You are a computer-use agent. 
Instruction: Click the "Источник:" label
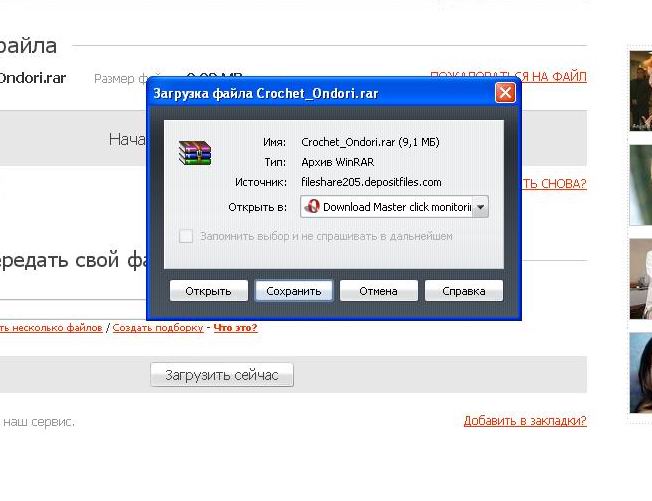click(261, 182)
